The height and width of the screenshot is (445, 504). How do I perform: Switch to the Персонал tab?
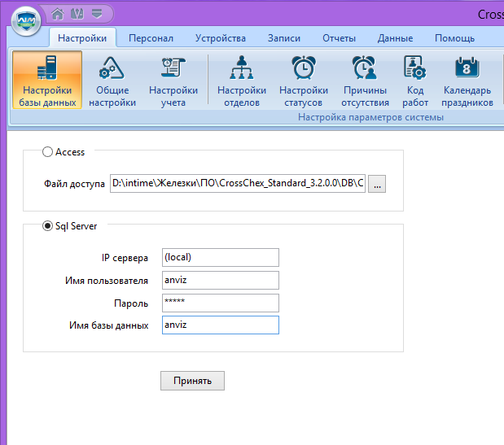click(151, 38)
